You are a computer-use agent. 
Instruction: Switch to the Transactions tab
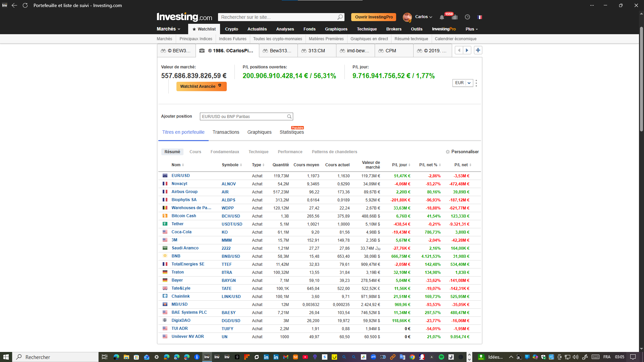pyautogui.click(x=226, y=132)
